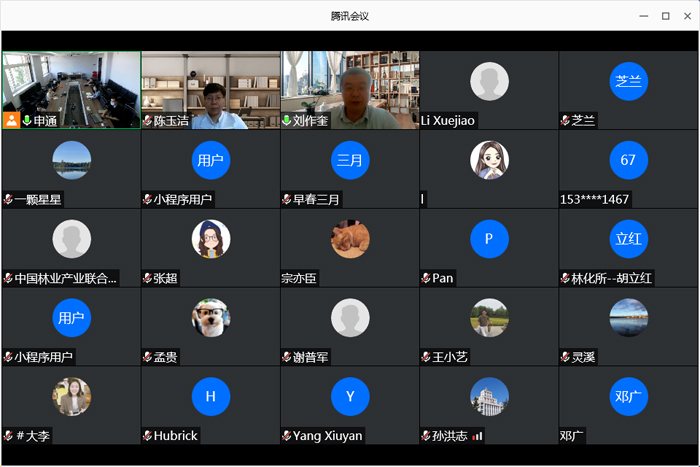Click network signal bars icon next to 孙洪志
This screenshot has height=467, width=700.
point(477,436)
